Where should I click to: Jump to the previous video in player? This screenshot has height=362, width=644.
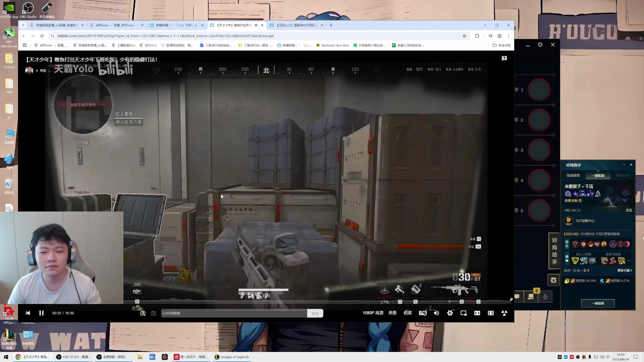(x=28, y=313)
